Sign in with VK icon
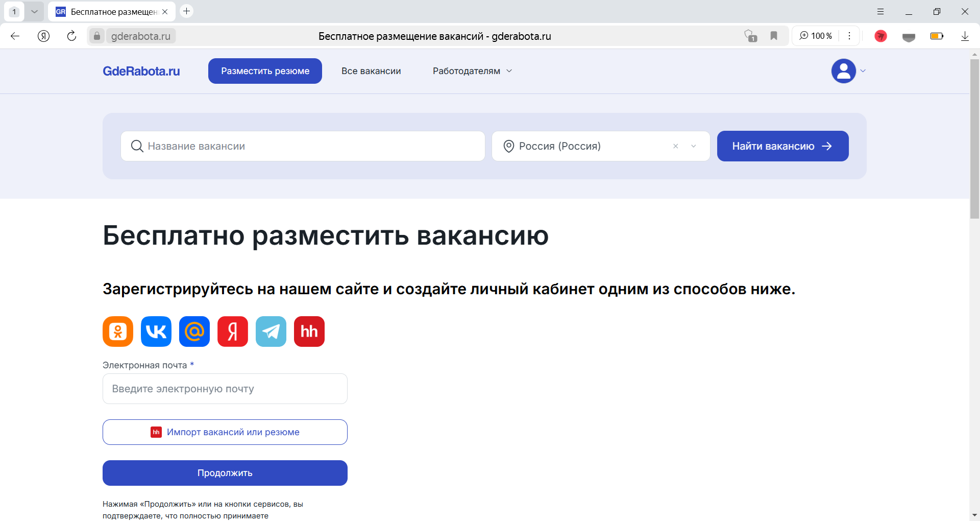The height and width of the screenshot is (521, 980). coord(156,331)
